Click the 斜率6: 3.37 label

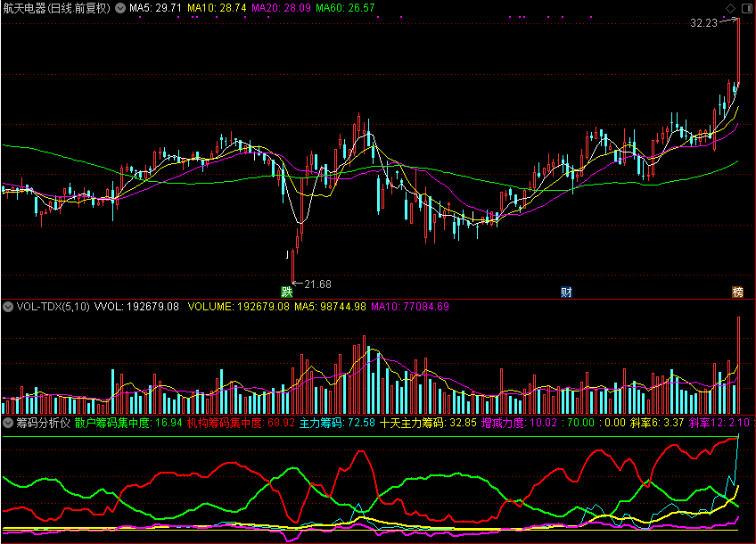[x=657, y=423]
